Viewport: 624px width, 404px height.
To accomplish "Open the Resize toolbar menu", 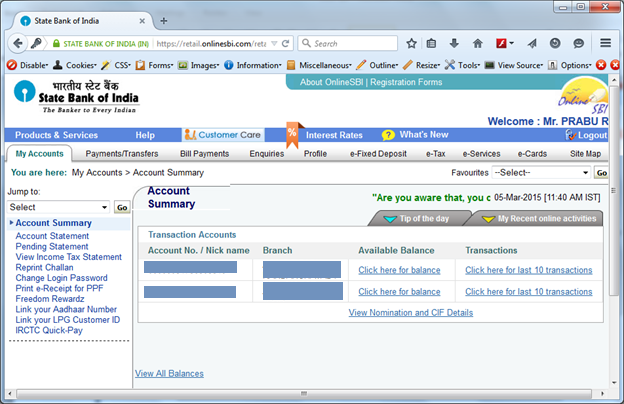I will 422,65.
